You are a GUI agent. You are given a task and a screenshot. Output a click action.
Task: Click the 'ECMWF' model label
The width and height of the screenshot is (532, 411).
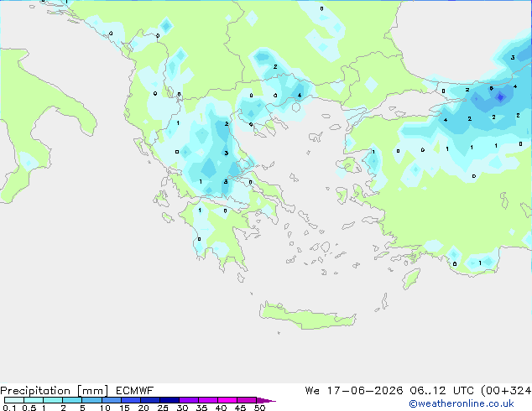point(134,391)
